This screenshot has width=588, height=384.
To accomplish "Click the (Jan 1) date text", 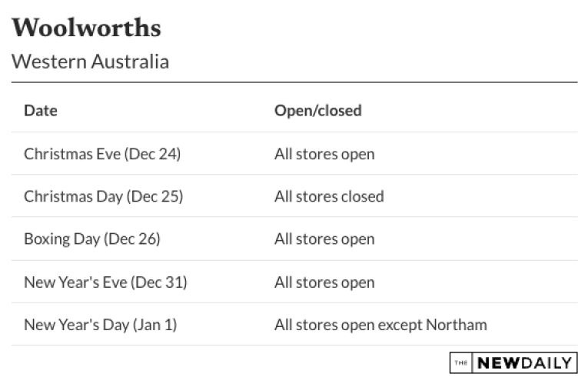I will click(155, 325).
